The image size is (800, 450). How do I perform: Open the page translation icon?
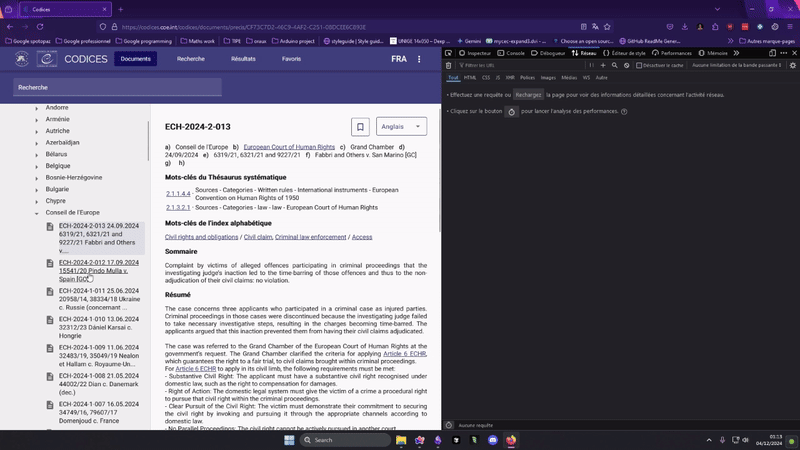[595, 27]
